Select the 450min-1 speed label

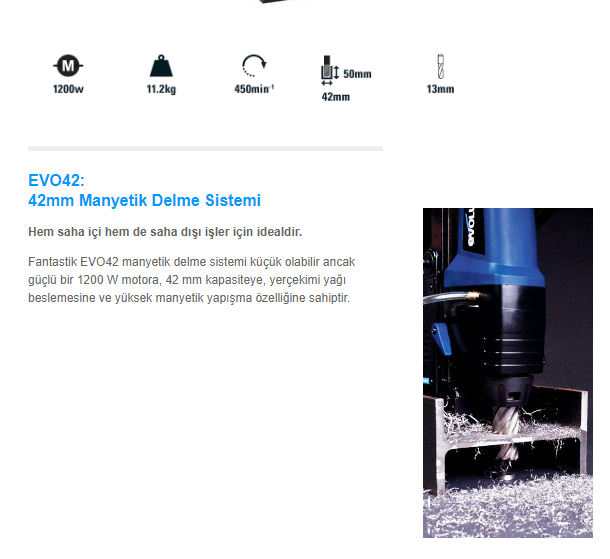[x=254, y=89]
